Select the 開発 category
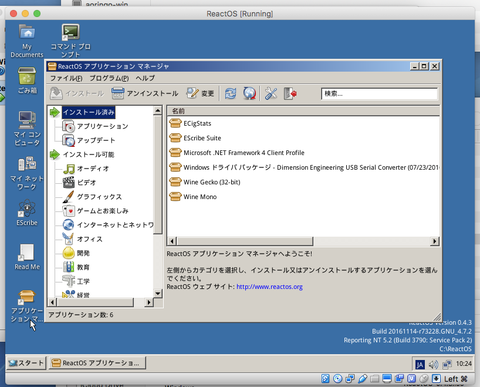The height and width of the screenshot is (387, 480). (x=83, y=253)
